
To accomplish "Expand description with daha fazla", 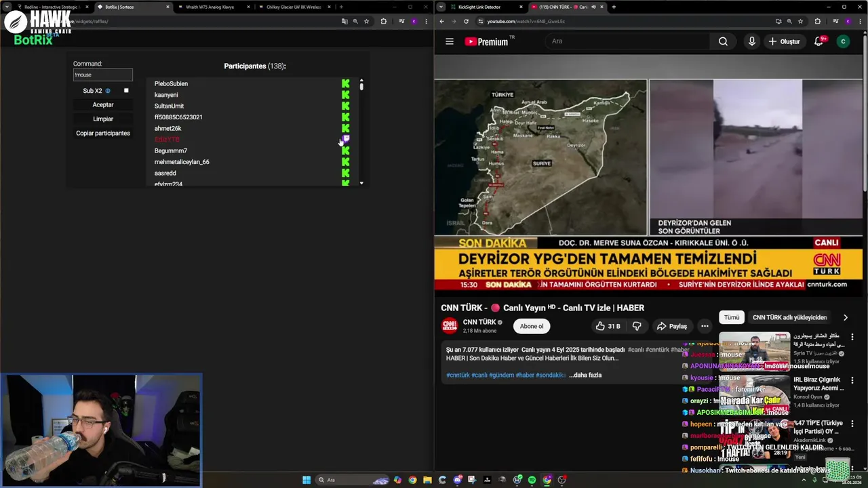I will pos(585,375).
